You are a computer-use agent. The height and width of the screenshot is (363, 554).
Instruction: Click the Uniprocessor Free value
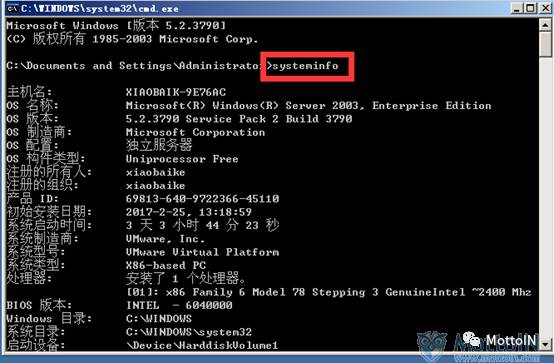[x=182, y=159]
